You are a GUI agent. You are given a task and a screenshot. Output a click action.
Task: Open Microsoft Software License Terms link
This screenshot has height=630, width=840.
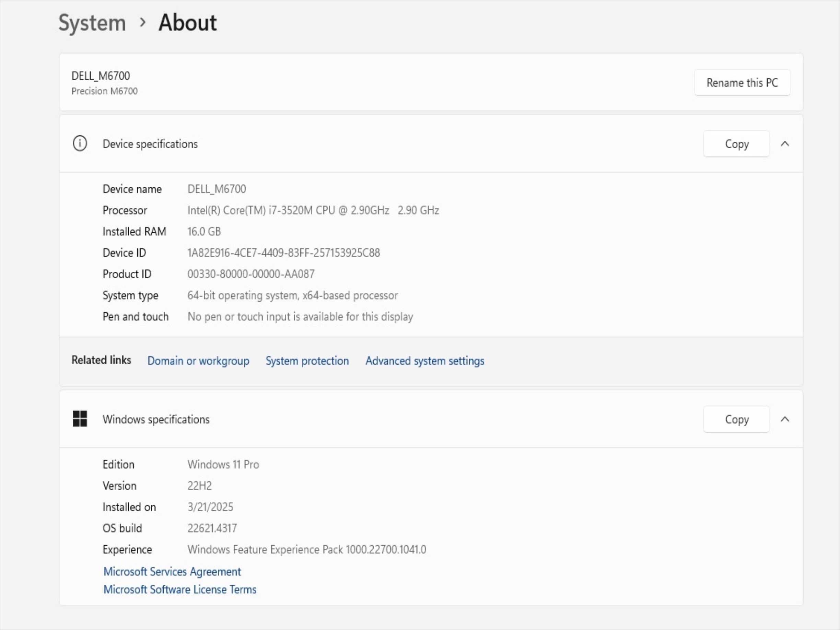click(180, 590)
